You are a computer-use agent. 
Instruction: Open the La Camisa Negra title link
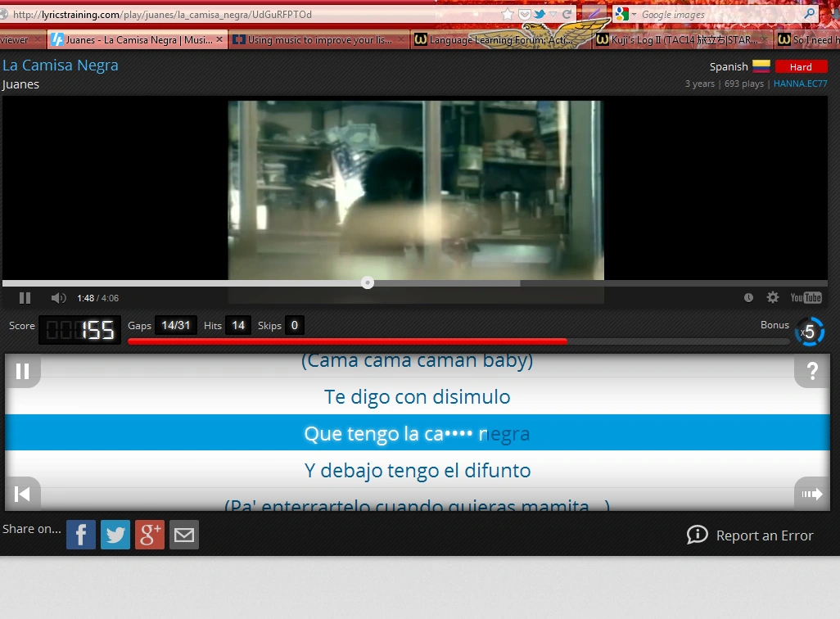61,66
